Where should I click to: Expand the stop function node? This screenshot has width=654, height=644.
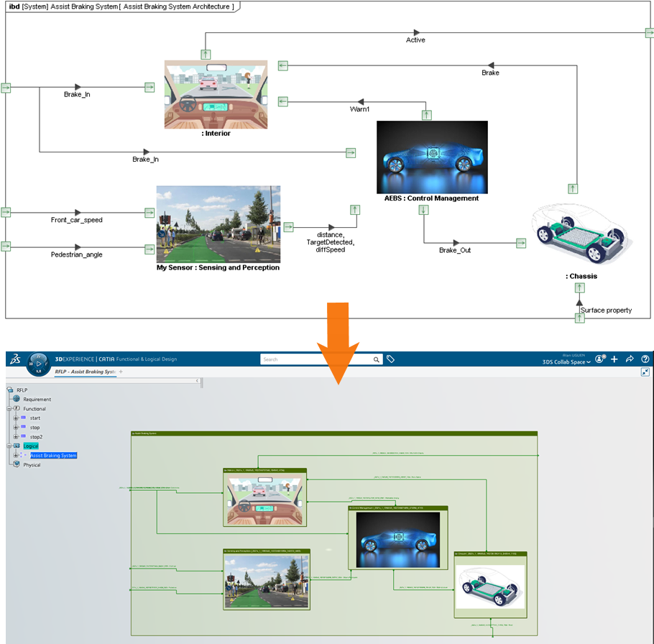(x=16, y=427)
